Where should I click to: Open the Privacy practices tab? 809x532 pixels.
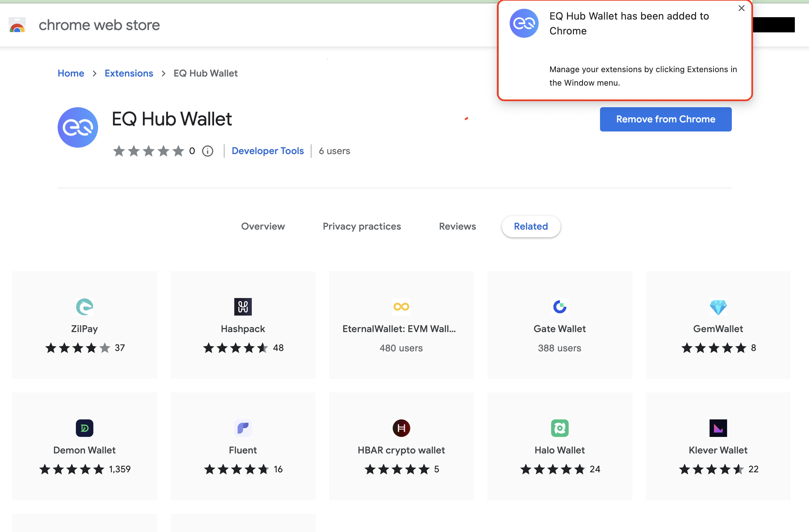coord(362,227)
